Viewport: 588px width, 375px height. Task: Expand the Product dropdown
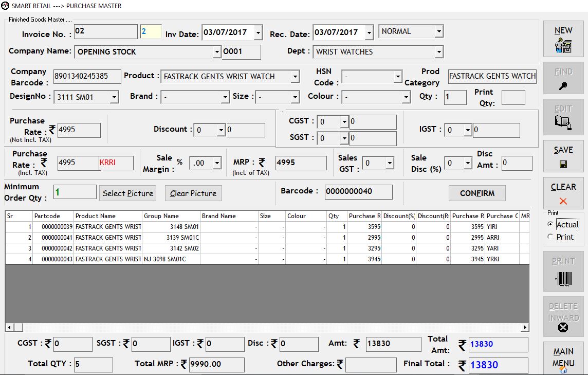click(x=295, y=77)
